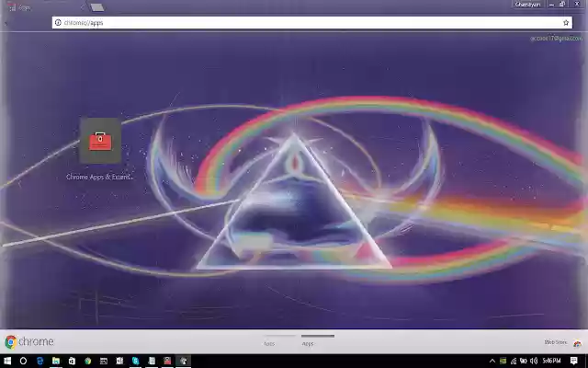Open volume control in system tray
The width and height of the screenshot is (588, 368).
click(x=534, y=362)
